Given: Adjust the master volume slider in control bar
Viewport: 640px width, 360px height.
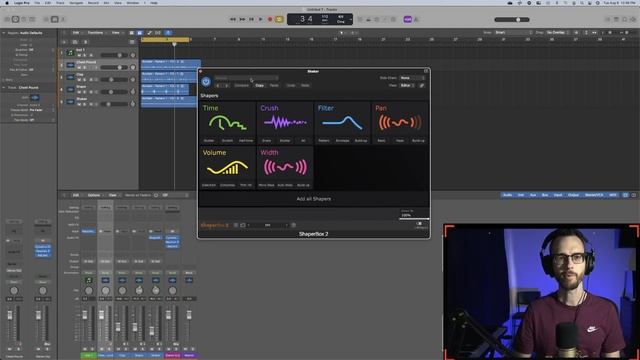Looking at the screenshot, I should tap(512, 20).
